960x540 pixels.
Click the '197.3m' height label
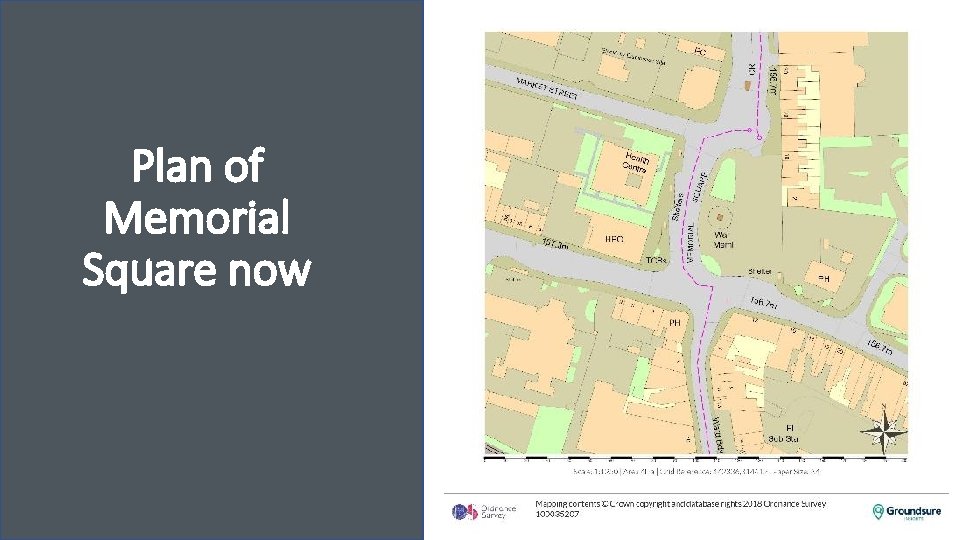coord(555,244)
